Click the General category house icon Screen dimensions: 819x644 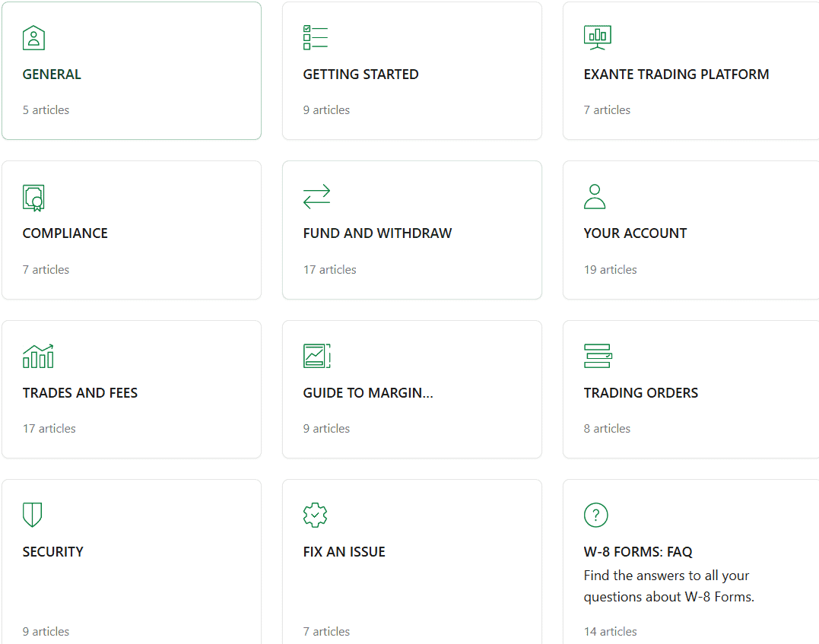pyautogui.click(x=33, y=38)
